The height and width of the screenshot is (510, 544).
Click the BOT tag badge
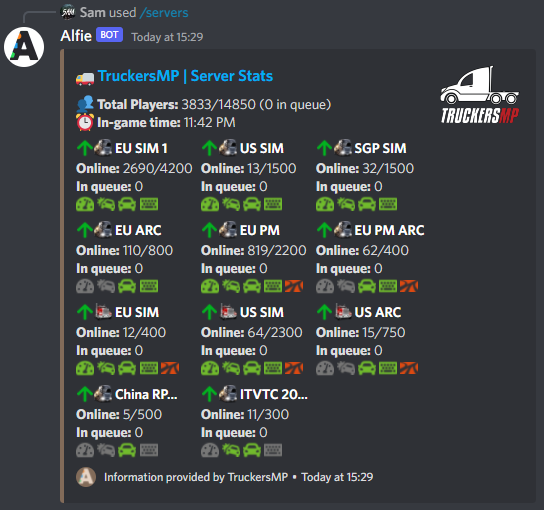tap(109, 35)
